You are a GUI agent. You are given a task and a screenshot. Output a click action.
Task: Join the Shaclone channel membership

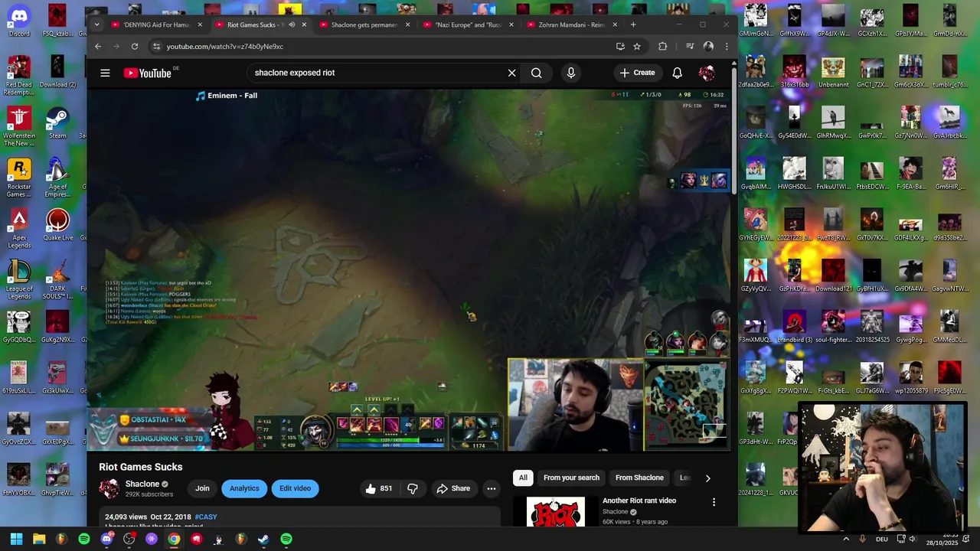click(x=202, y=488)
